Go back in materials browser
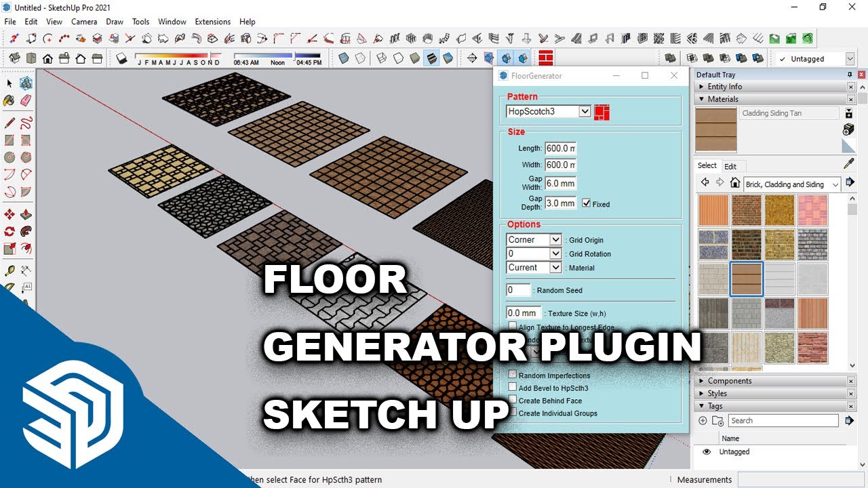868x488 pixels. (705, 182)
